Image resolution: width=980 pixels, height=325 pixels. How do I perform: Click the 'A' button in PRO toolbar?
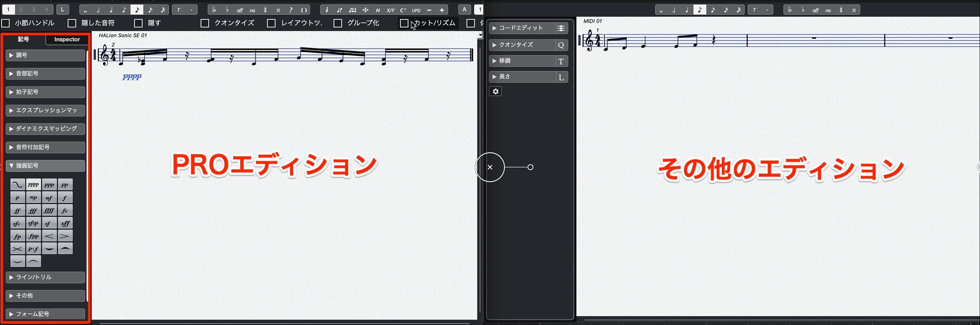tap(464, 9)
